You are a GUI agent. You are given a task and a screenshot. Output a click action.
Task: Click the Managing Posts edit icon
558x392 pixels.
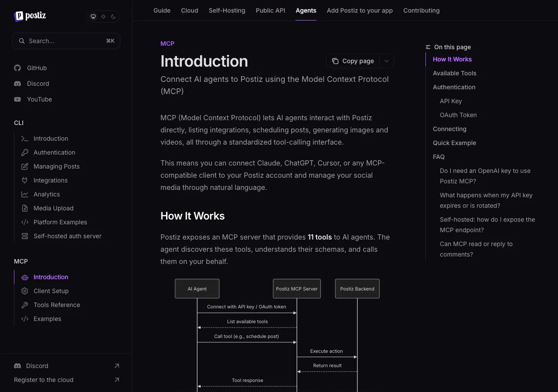[x=25, y=166]
